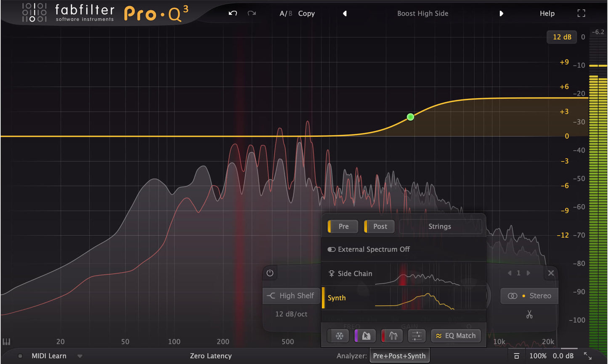The width and height of the screenshot is (608, 364).
Task: Click the EQ Match button
Action: (x=455, y=336)
